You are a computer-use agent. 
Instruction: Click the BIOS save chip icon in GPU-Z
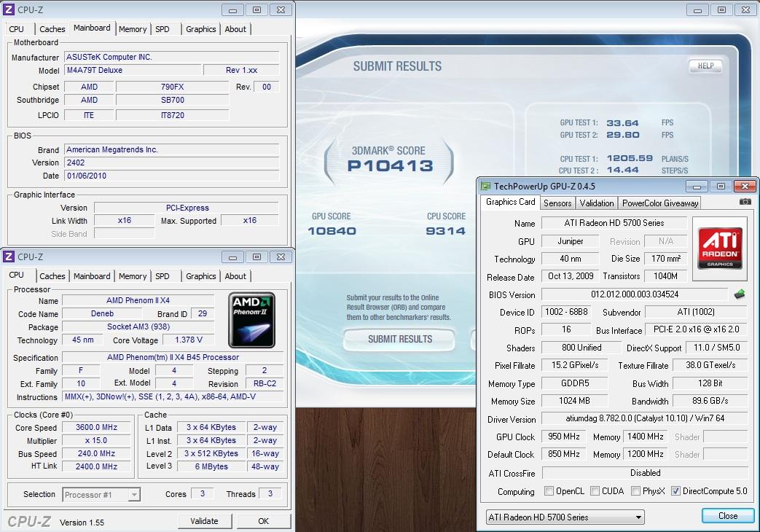[740, 294]
